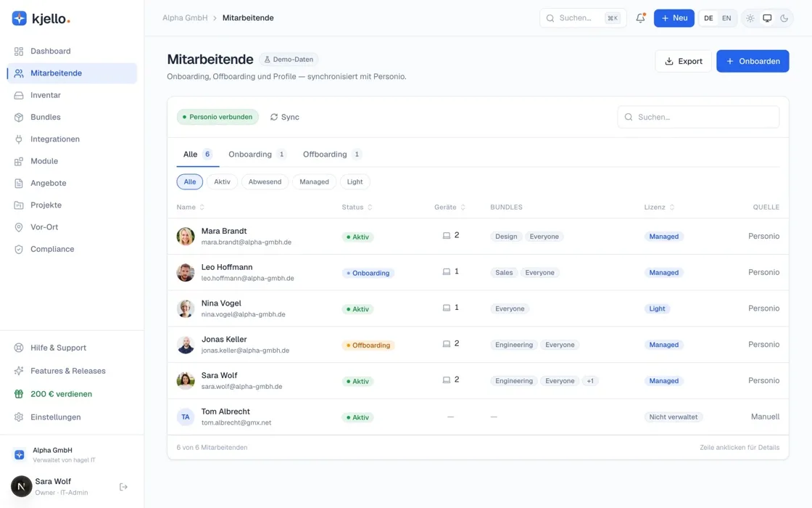This screenshot has height=508, width=812.
Task: Click the kjello logo
Action: (x=41, y=19)
